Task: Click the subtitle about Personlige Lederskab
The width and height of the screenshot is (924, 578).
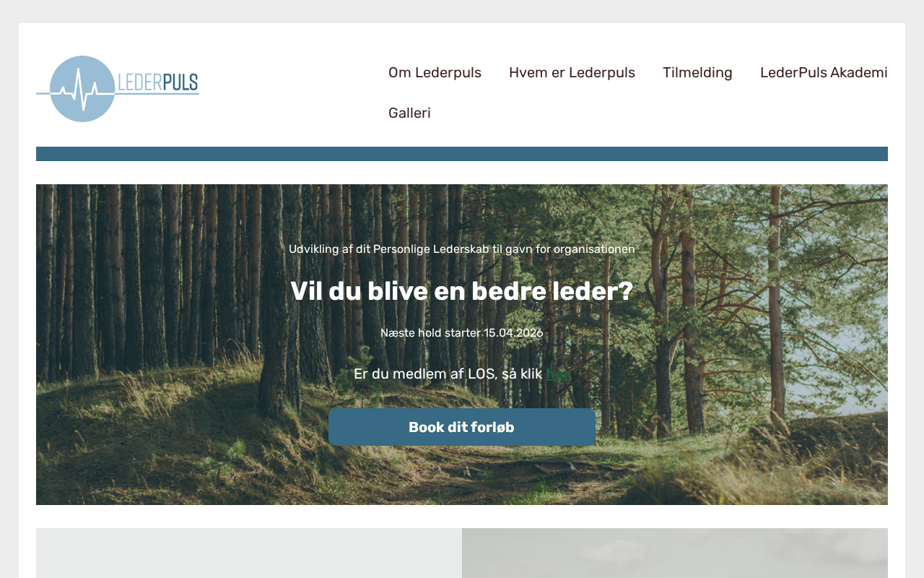Action: click(462, 249)
